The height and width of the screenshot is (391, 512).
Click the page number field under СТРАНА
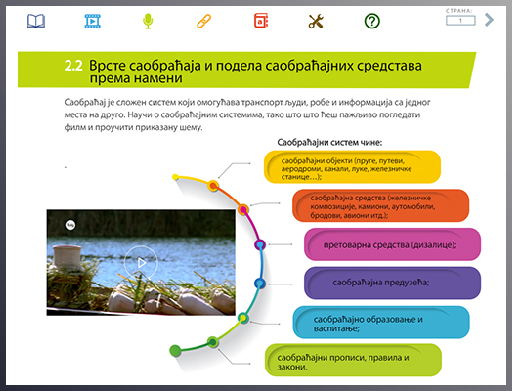[461, 21]
